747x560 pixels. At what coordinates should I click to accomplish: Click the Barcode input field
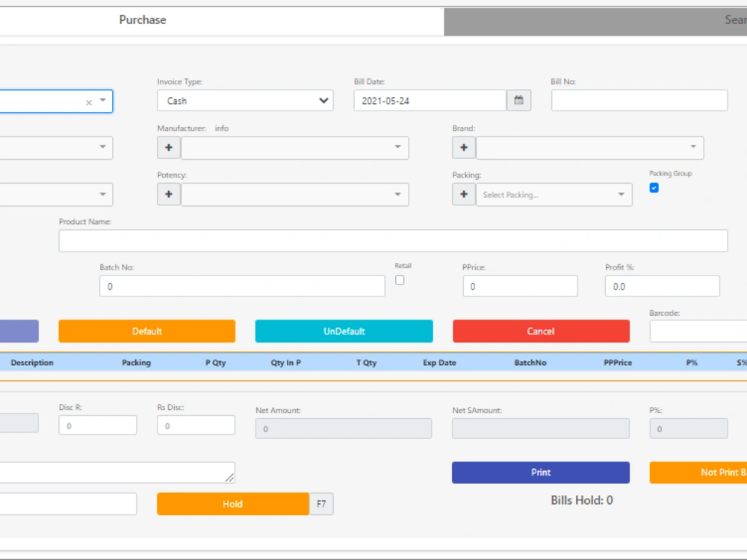click(698, 331)
